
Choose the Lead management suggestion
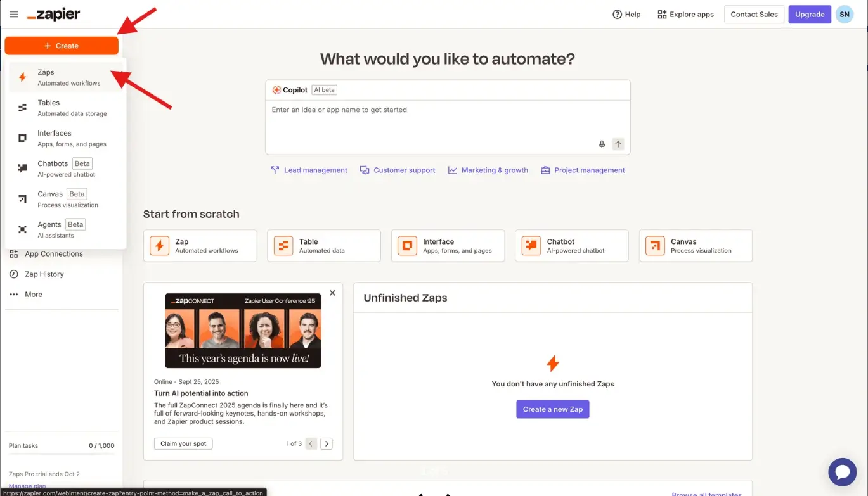click(x=309, y=170)
